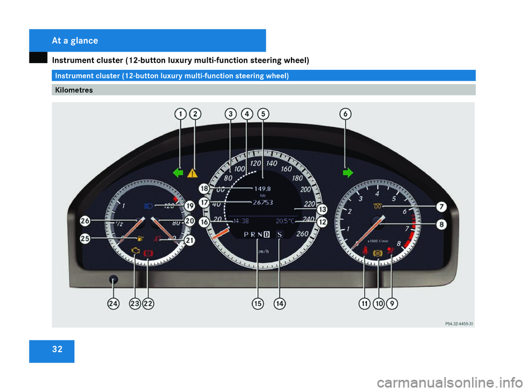The image size is (532, 392).
Task: Click the yellow ABS warning lamp
Action: 377,253
